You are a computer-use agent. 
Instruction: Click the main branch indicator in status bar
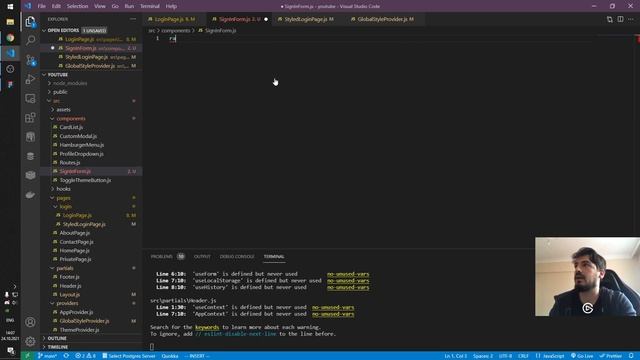tap(47, 356)
